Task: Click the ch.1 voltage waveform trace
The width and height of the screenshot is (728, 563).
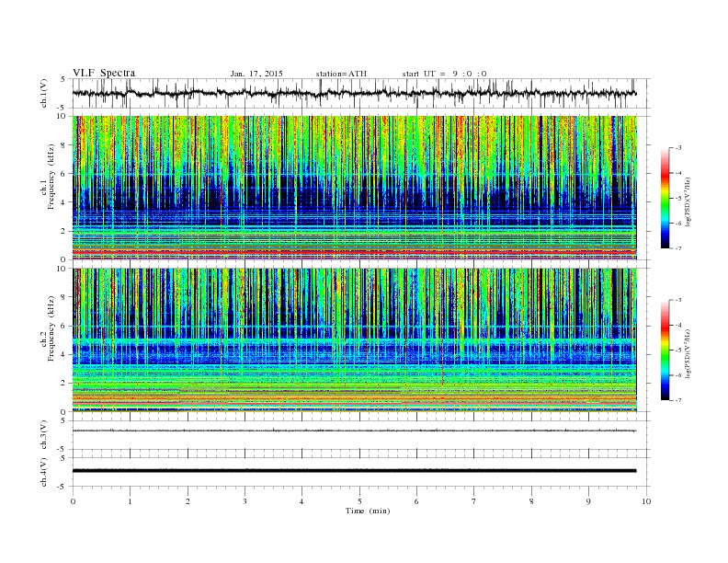Action: (354, 93)
